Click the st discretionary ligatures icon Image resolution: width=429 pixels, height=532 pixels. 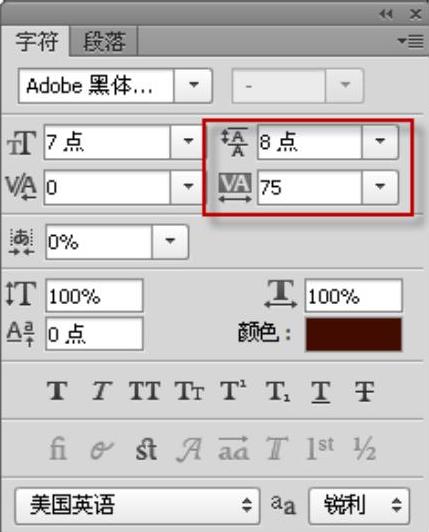(x=146, y=449)
